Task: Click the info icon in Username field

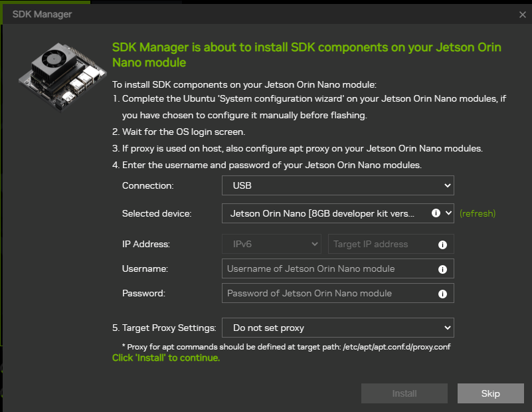Action: pyautogui.click(x=442, y=269)
